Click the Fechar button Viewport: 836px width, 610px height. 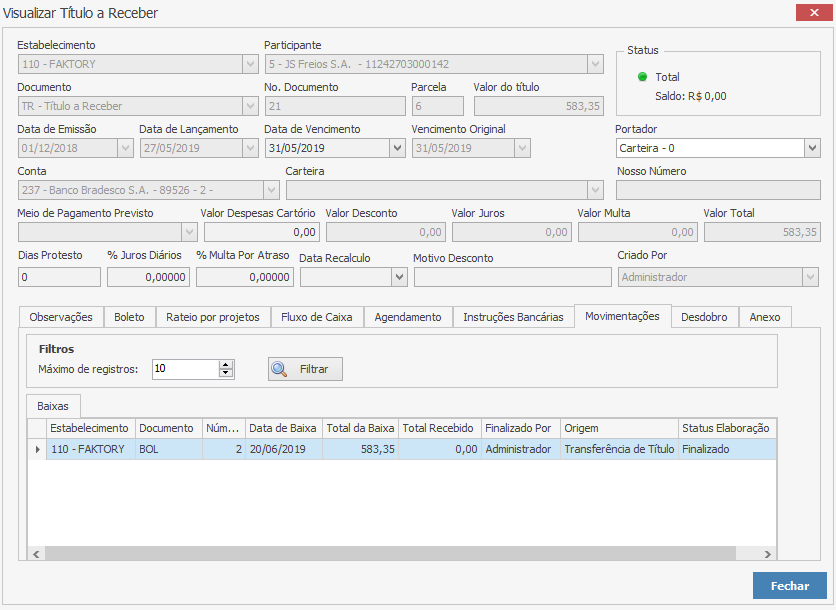789,586
